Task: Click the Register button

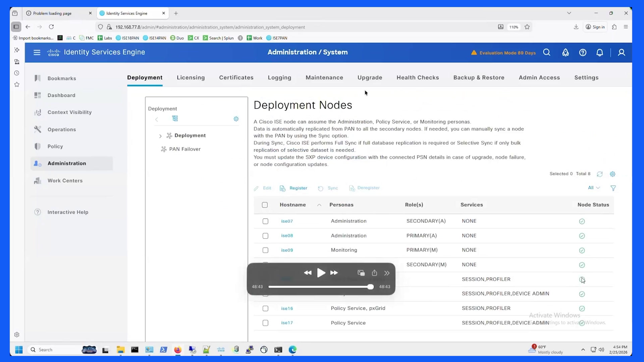Action: (293, 188)
